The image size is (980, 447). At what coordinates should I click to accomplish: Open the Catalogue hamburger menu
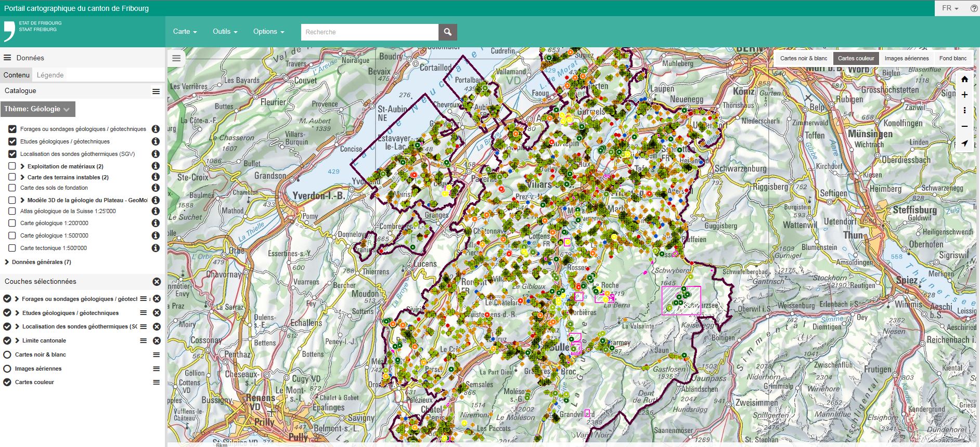point(156,91)
